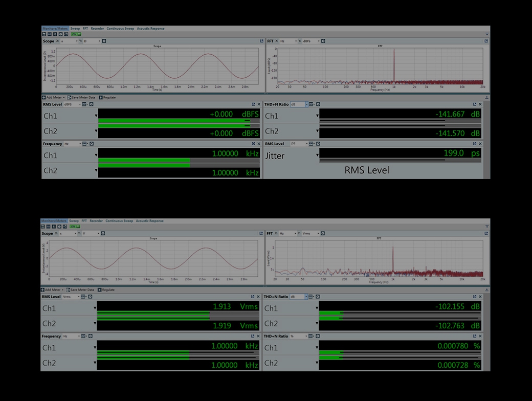
Task: Click Ch1 1.913 Vrms level bar
Action: tap(178, 313)
